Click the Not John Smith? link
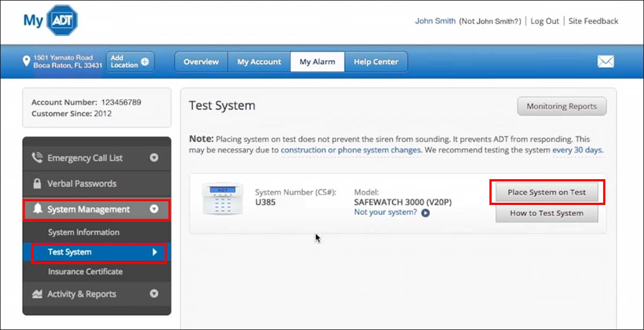644x330 pixels. 490,21
